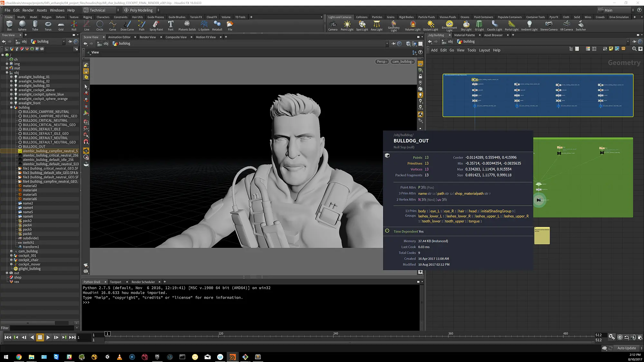
Task: Click the yellow sticky note in the network
Action: tap(542, 236)
